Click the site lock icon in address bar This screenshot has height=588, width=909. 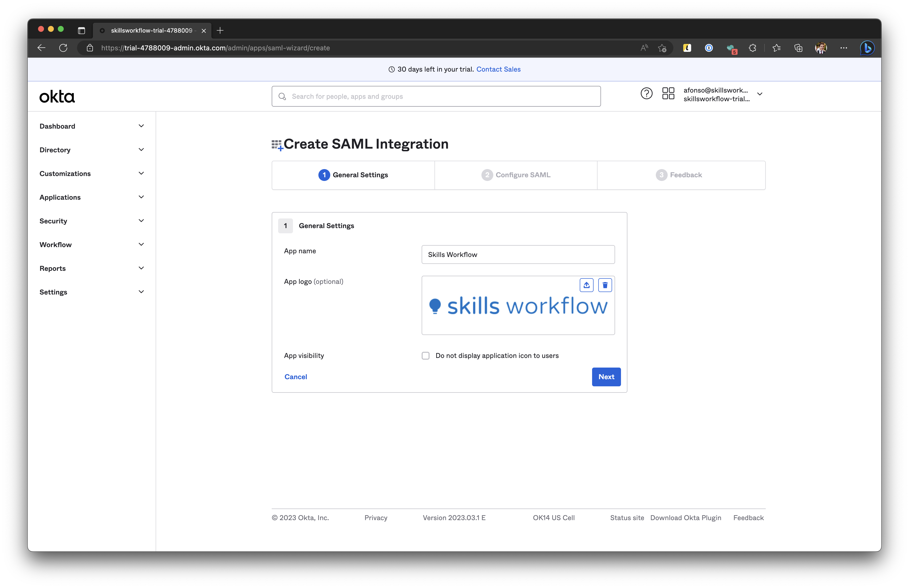tap(90, 48)
